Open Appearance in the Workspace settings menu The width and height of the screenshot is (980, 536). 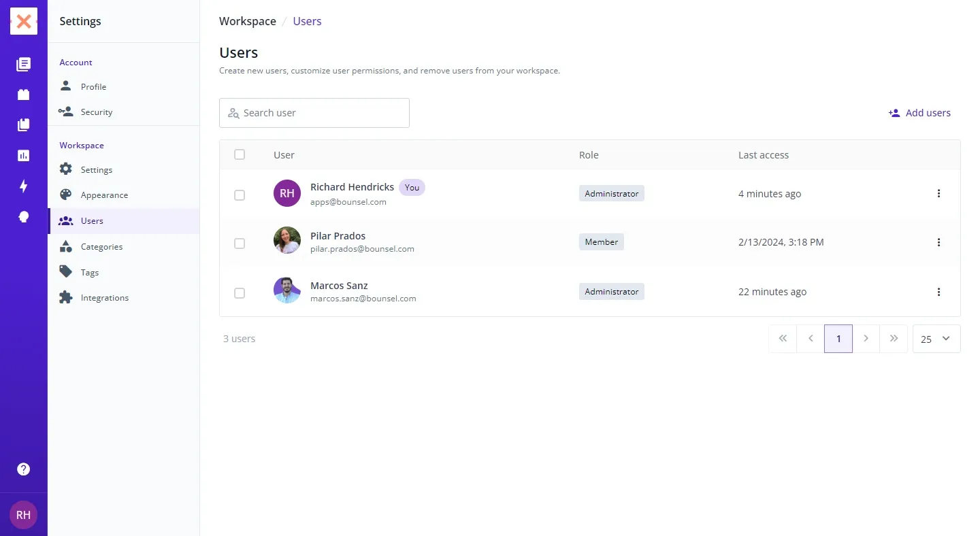coord(104,195)
